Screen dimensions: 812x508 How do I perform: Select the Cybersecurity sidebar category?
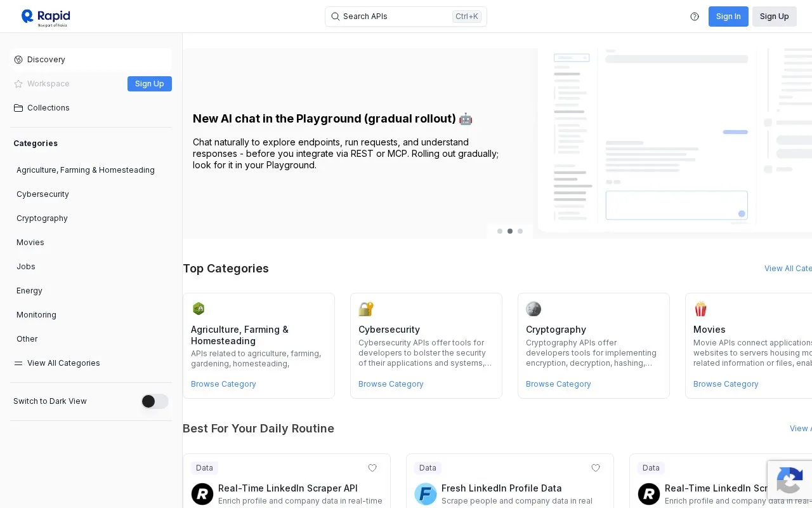(x=43, y=194)
